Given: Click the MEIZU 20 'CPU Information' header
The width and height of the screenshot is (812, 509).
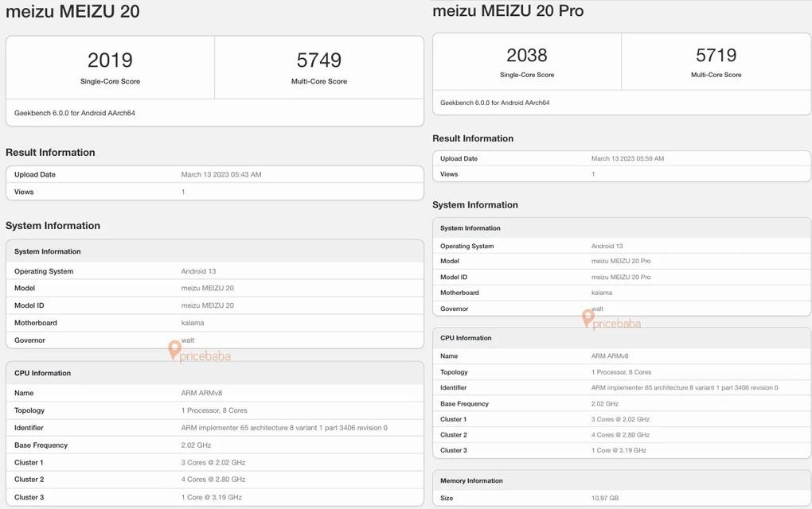Looking at the screenshot, I should coord(42,373).
